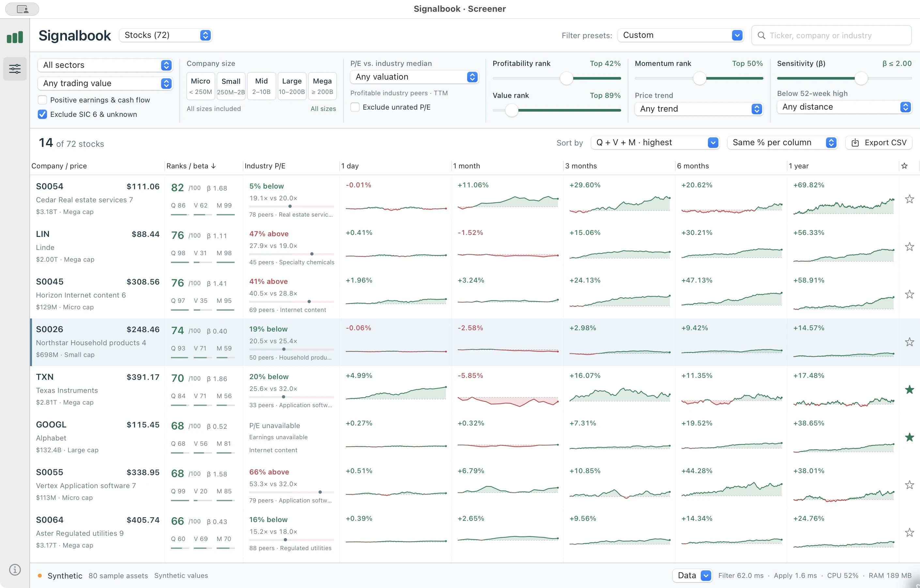
Task: Toggle the sidebar panel icon in the title bar
Action: pos(22,9)
